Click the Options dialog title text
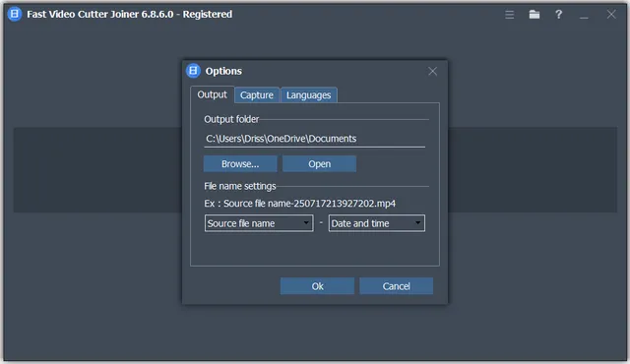The image size is (630, 364). point(223,71)
